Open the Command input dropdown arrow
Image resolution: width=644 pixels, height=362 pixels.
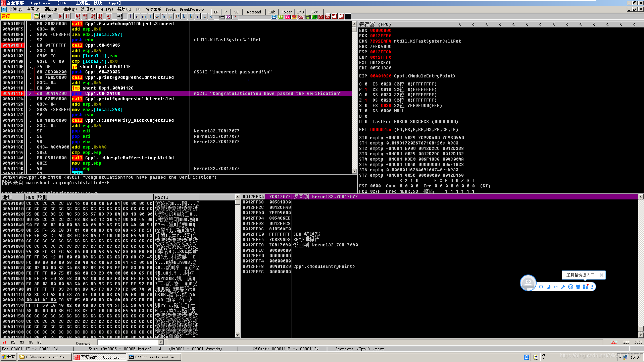[161, 342]
